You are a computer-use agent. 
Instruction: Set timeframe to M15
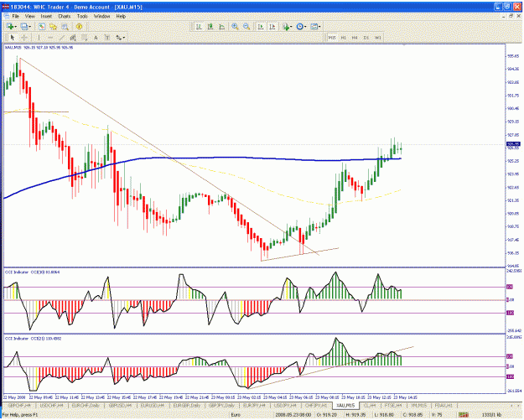(332, 38)
